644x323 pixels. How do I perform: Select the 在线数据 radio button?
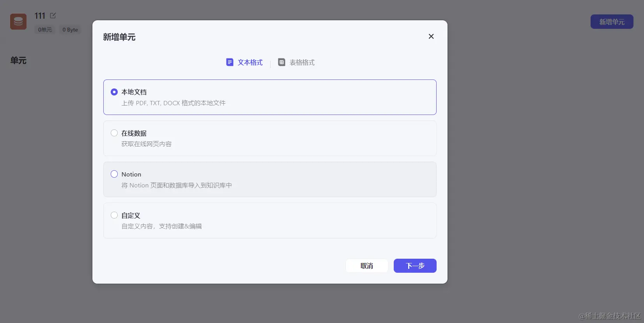(114, 133)
